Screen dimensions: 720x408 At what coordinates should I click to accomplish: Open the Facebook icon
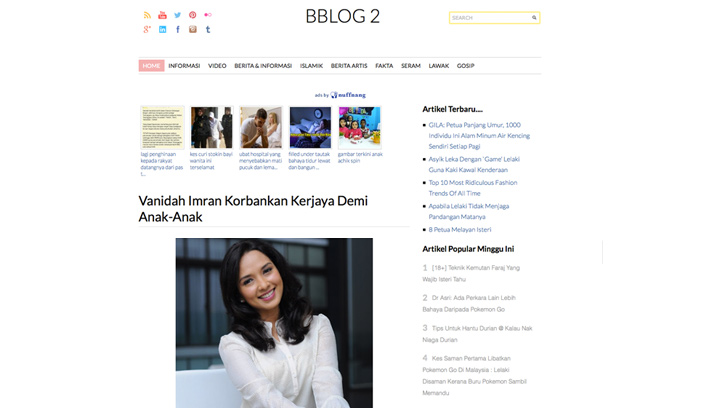click(x=177, y=29)
